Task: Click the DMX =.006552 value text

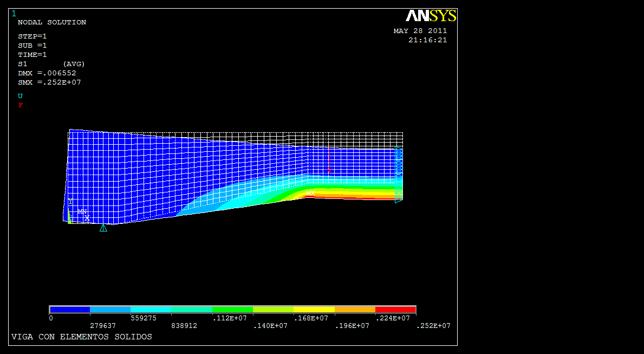Action: [x=47, y=73]
